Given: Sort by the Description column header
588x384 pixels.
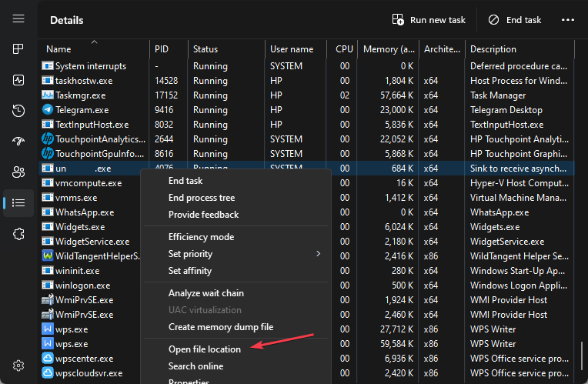Looking at the screenshot, I should 493,49.
